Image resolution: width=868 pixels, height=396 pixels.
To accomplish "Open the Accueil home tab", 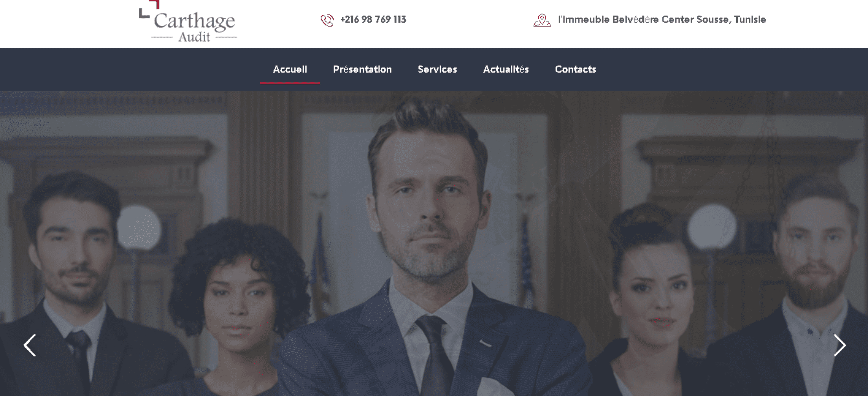I will 290,69.
